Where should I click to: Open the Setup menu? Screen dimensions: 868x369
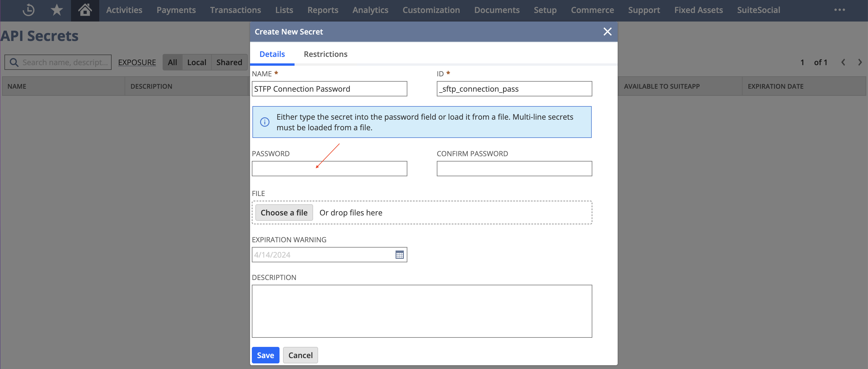(x=545, y=10)
